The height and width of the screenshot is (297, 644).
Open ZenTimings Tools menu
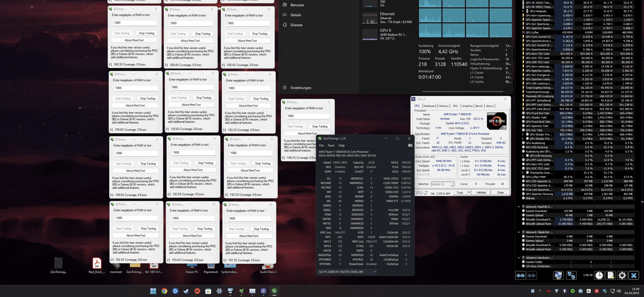pos(331,145)
